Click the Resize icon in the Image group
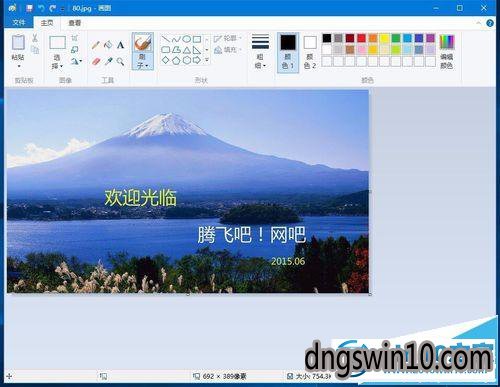The image size is (500, 387). point(75,49)
